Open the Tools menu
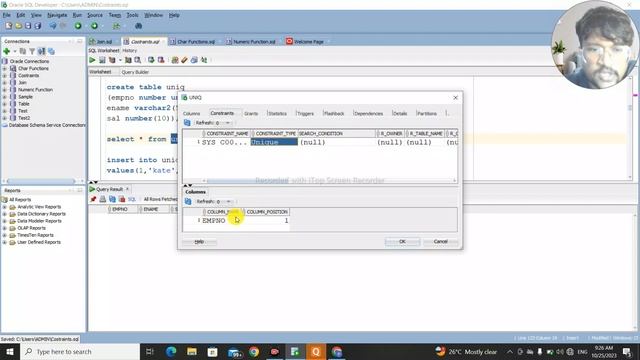Image resolution: width=640 pixels, height=360 pixels. [x=132, y=15]
